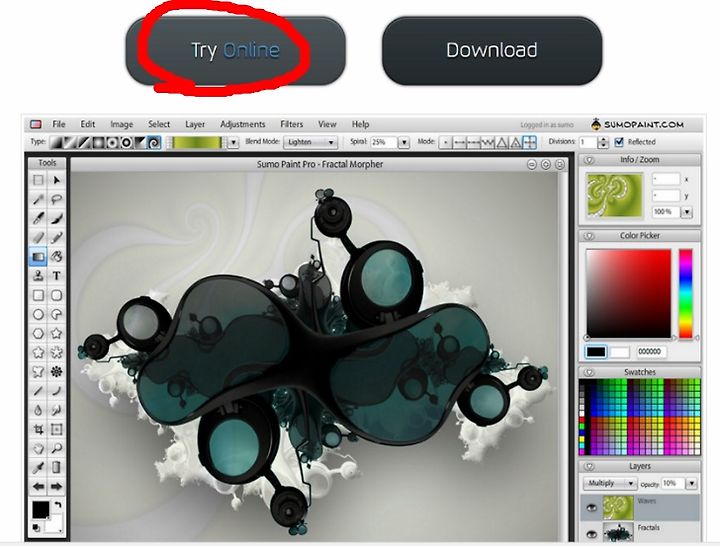The image size is (720, 546).
Task: Select the Paint Bucket tool
Action: [56, 257]
